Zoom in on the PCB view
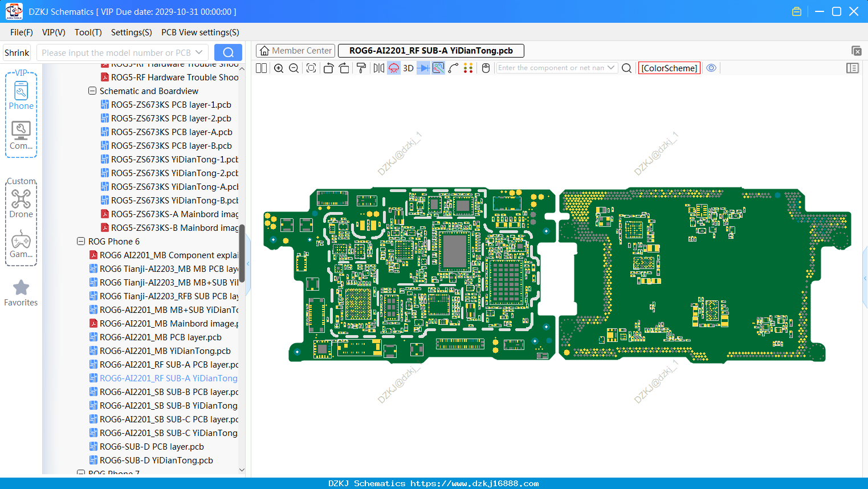This screenshot has width=868, height=489. click(279, 68)
